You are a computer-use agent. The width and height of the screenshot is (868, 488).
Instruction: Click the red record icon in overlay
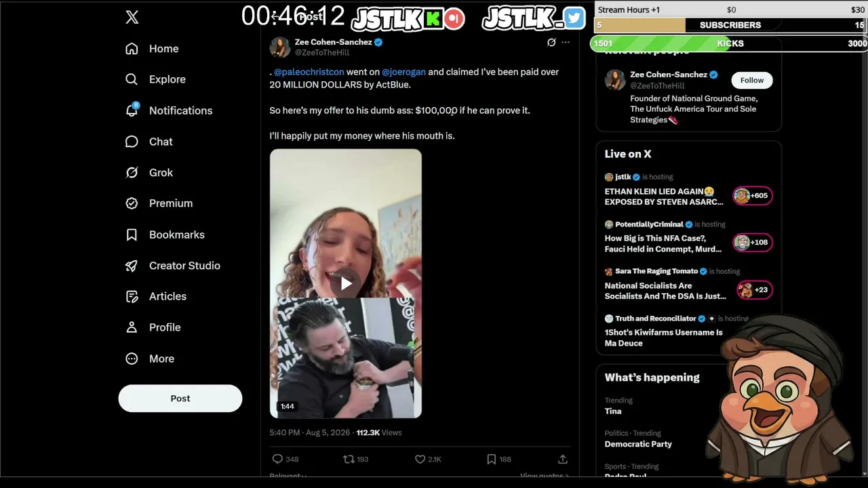click(x=454, y=18)
